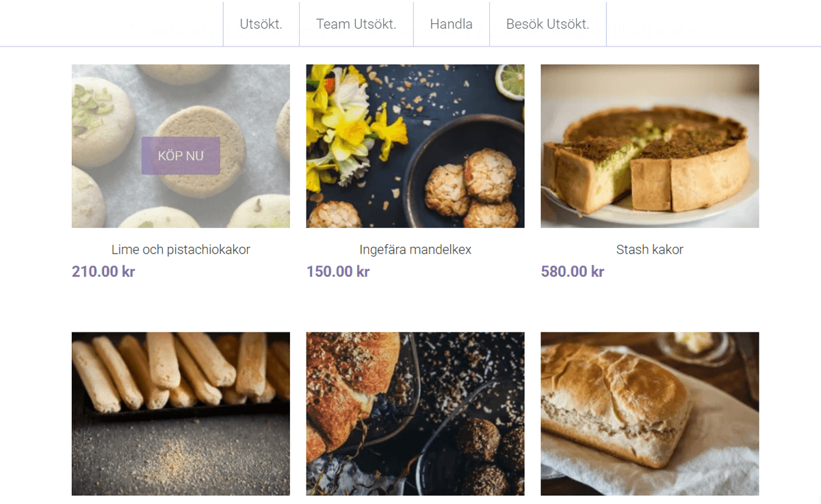Open the Stash kakor product link
The height and width of the screenshot is (504, 821).
(649, 250)
